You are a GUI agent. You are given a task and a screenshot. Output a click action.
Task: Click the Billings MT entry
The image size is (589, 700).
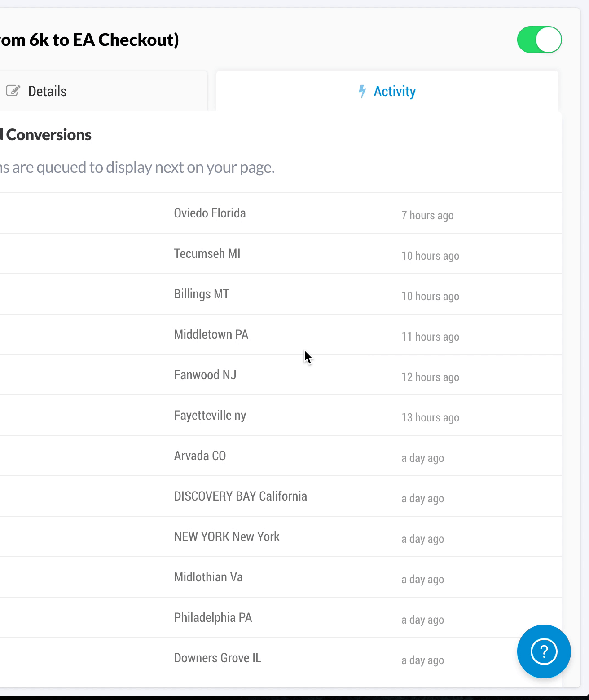(x=202, y=294)
